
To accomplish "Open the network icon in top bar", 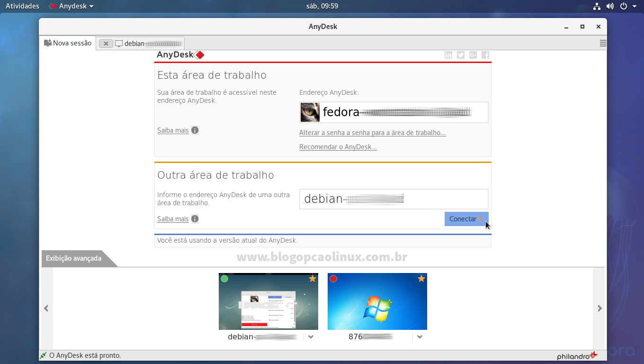I will tap(597, 6).
